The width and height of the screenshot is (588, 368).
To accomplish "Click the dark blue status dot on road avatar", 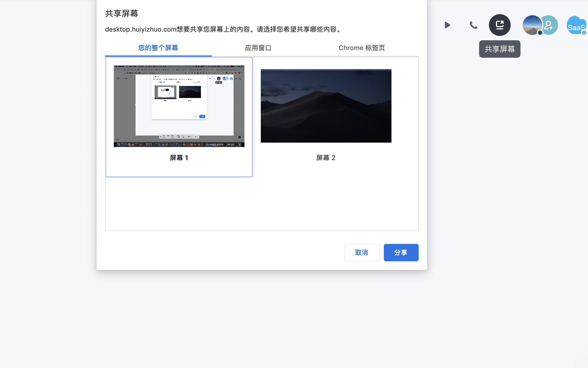I will (x=540, y=33).
